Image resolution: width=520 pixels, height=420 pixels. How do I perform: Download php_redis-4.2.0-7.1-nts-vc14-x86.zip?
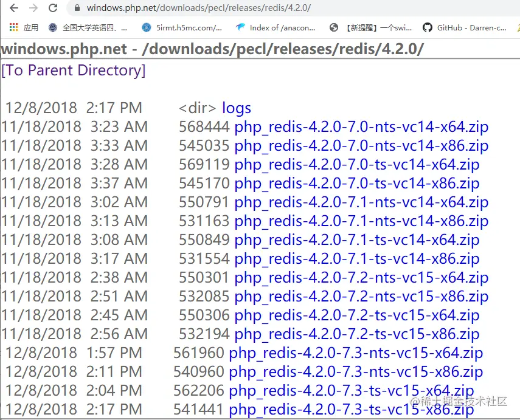361,221
